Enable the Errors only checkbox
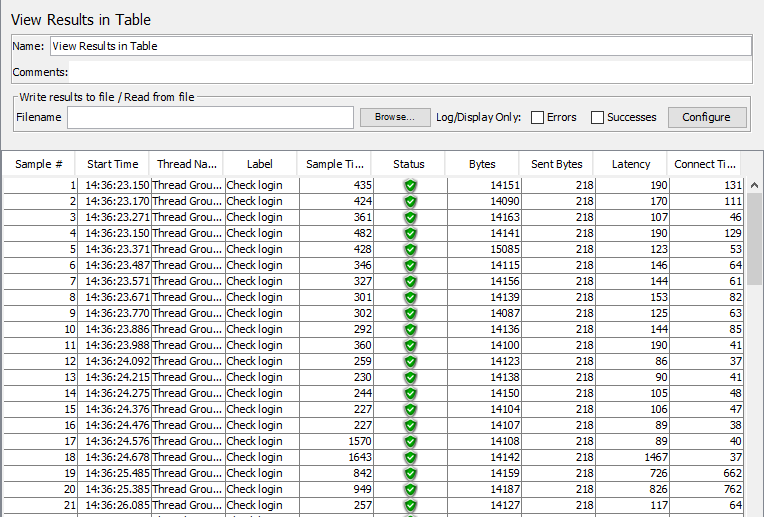This screenshot has height=517, width=764. [537, 117]
